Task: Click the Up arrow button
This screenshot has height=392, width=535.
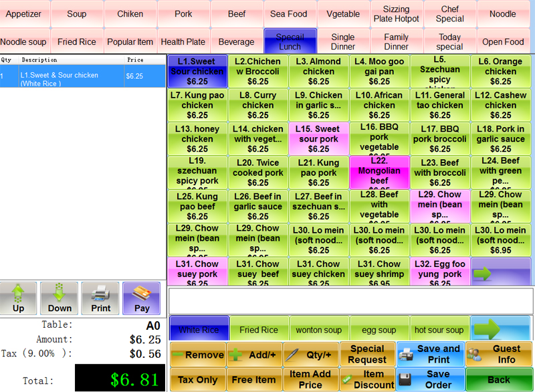Action: 19,298
